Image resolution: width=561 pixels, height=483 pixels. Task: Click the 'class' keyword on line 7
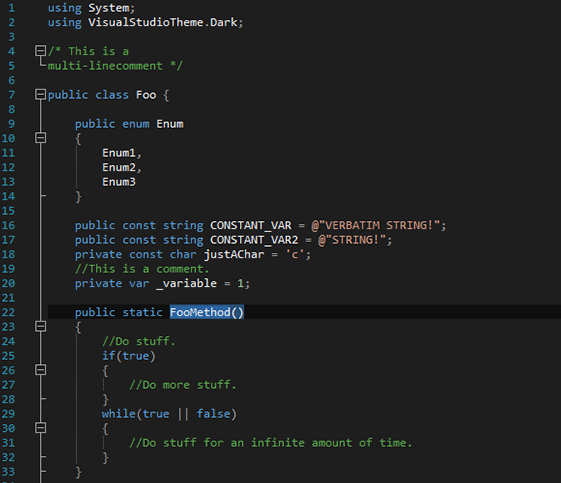click(112, 95)
